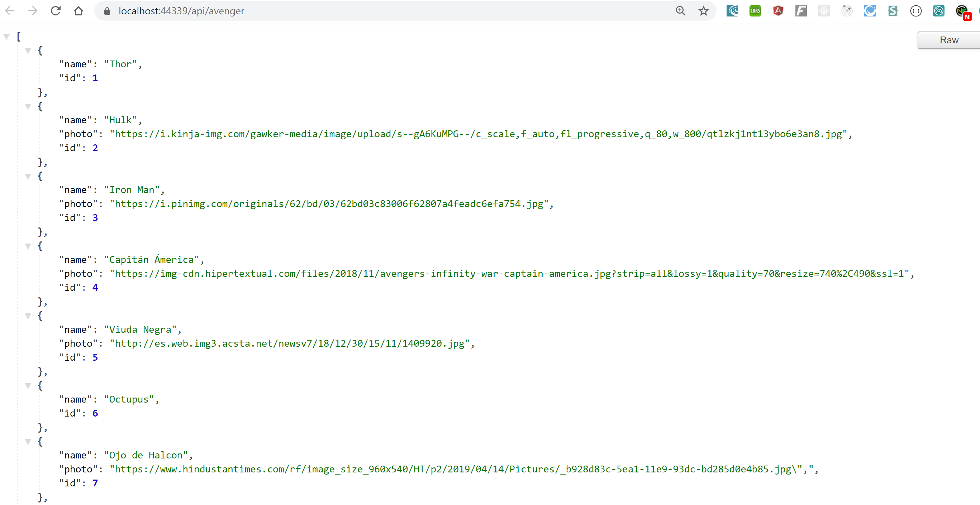Collapse the Capitán América object
The height and width of the screenshot is (505, 980).
point(28,246)
